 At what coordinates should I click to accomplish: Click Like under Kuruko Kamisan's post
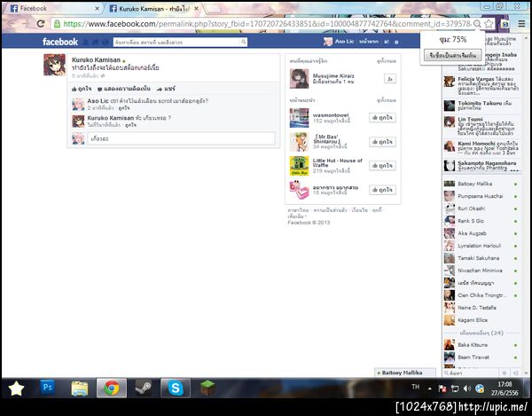tap(82, 89)
